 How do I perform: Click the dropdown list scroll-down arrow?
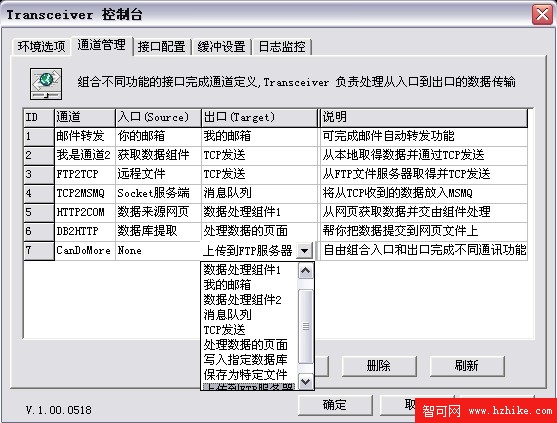(306, 382)
